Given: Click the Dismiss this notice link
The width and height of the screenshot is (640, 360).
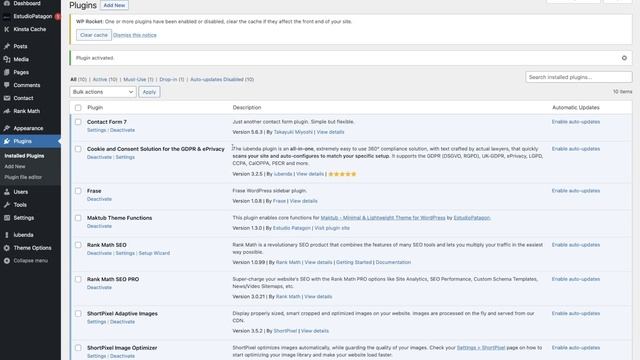Looking at the screenshot, I should click(135, 35).
